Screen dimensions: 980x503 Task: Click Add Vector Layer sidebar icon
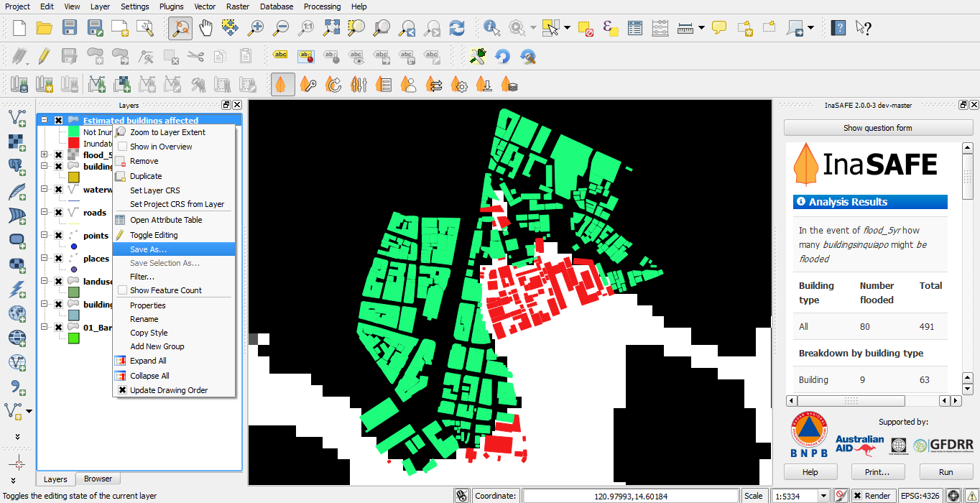pos(16,119)
